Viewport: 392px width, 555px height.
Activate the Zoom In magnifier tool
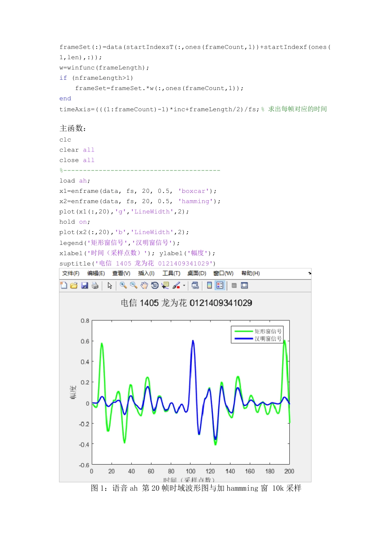point(123,285)
